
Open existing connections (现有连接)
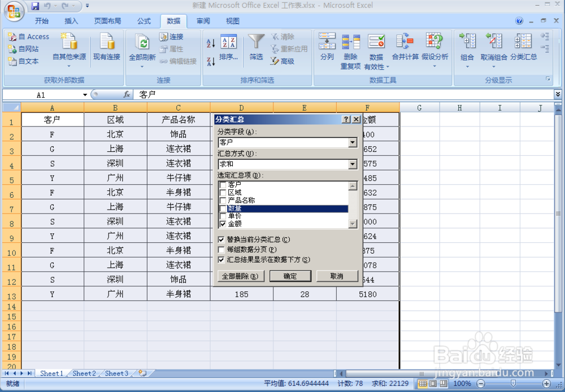tap(107, 46)
